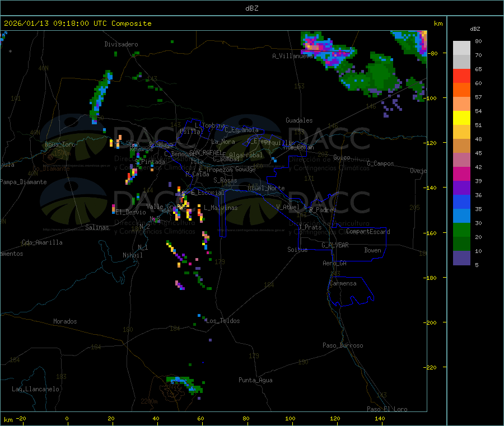The width and height of the screenshot is (504, 426).
Task: Click the dBZ title at top
Action: coord(251,8)
